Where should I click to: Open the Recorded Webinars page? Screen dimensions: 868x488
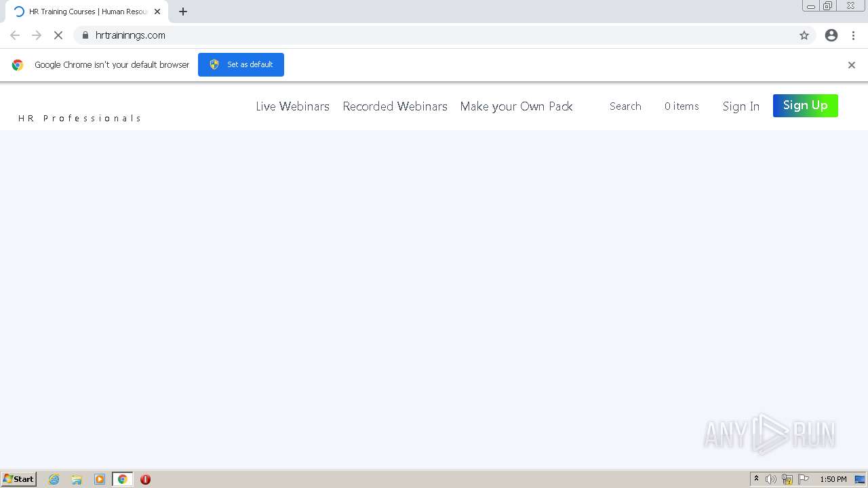(395, 106)
